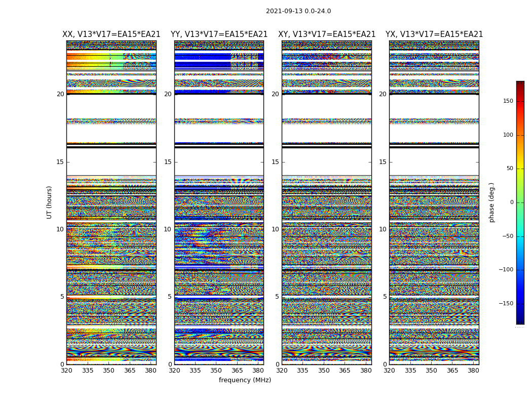Click the 380 frequency tick under the YX panel
Image resolution: width=532 pixels, height=405 pixels.
pyautogui.click(x=473, y=371)
